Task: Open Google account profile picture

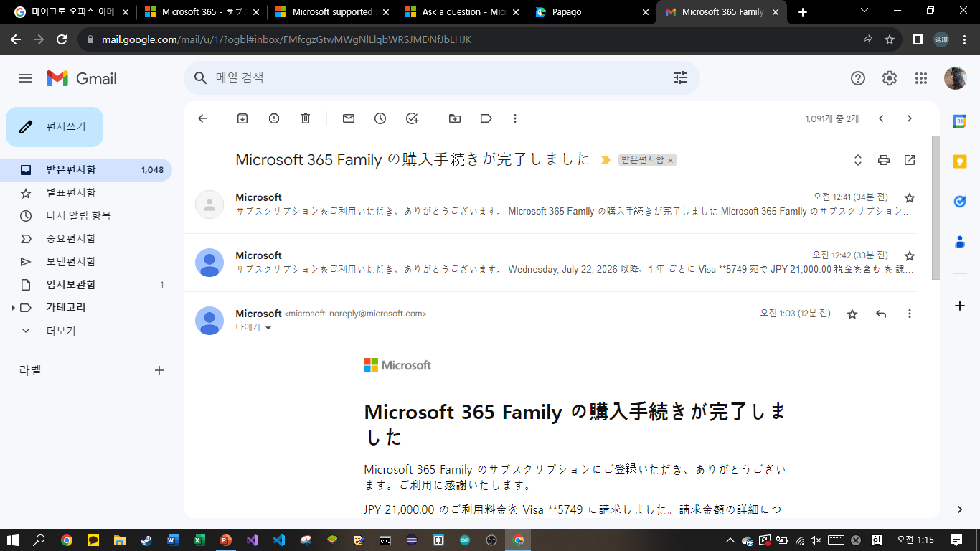Action: click(955, 78)
